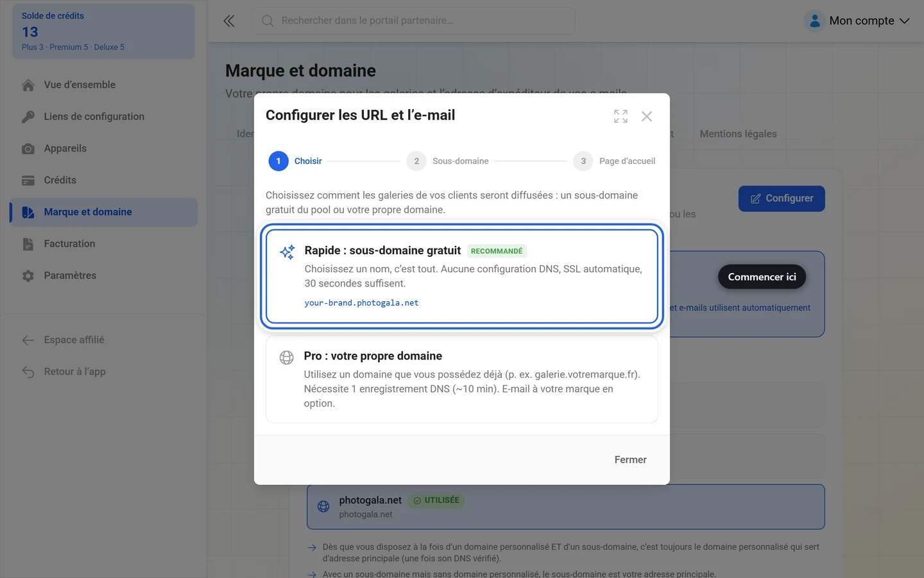Click the credit balance number 13

[30, 32]
